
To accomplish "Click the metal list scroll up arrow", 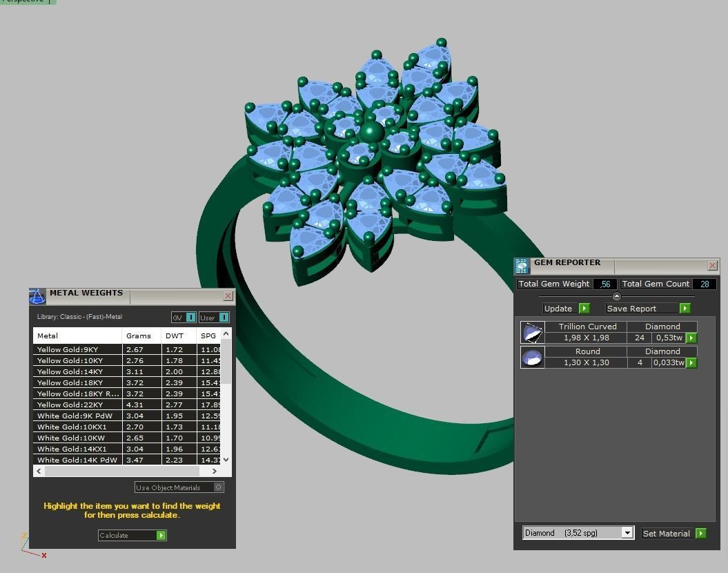I will click(226, 333).
